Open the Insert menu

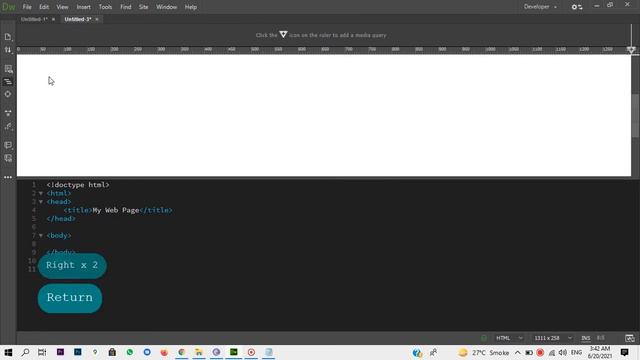click(84, 7)
